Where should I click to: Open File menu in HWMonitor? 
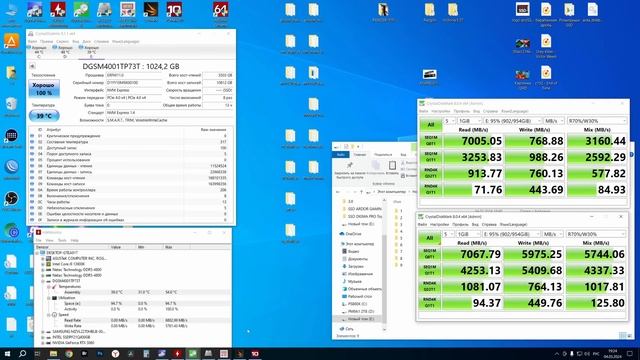click(x=38, y=240)
